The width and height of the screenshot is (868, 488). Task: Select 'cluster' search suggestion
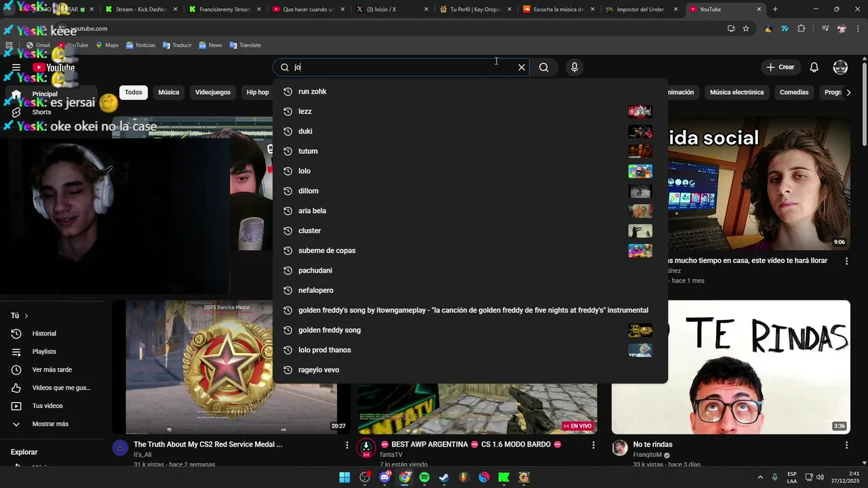point(471,230)
